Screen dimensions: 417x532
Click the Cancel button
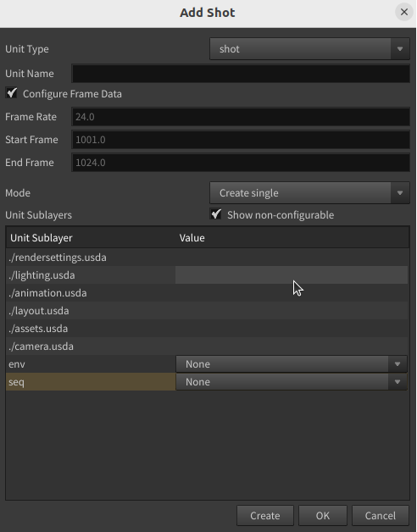pos(380,515)
